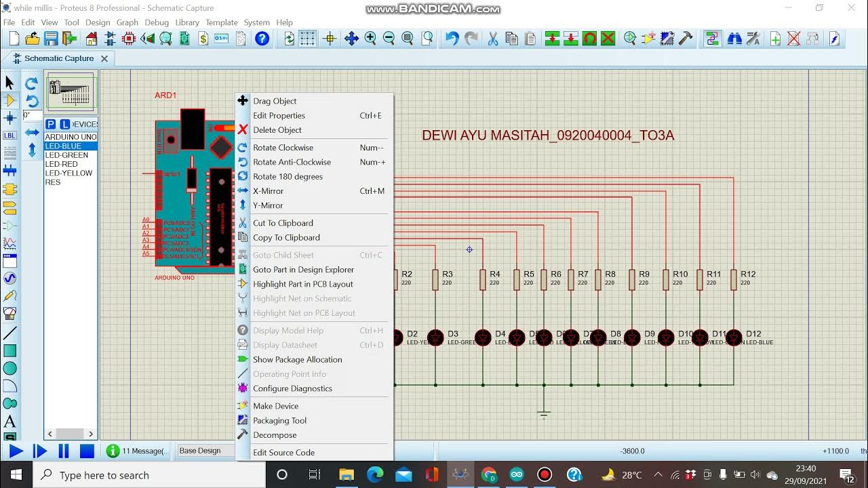Open the Debug menu

(x=157, y=22)
